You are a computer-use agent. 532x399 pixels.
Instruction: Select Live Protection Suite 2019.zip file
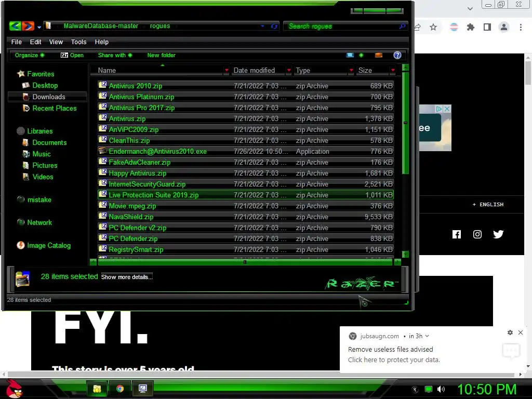click(x=245, y=195)
